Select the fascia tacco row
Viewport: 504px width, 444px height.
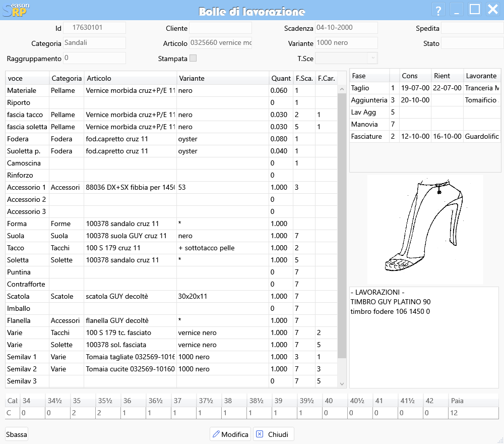(171, 115)
